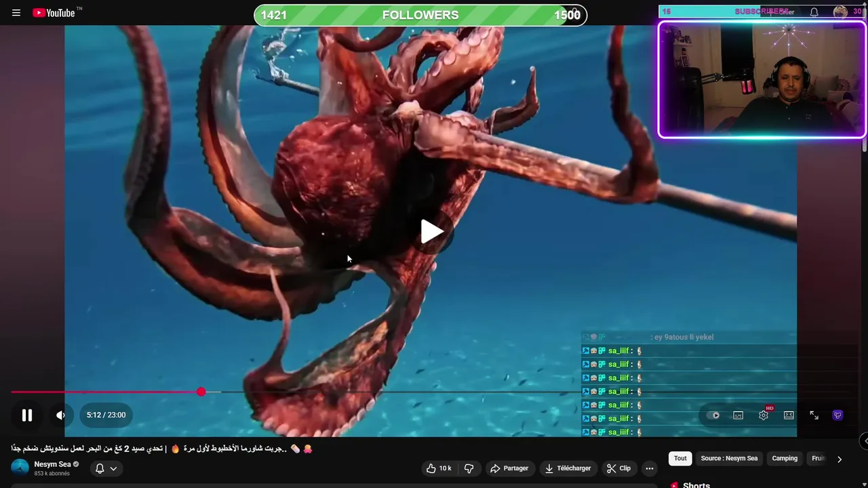
Task: Show more filter chips with right arrow
Action: coord(840,459)
